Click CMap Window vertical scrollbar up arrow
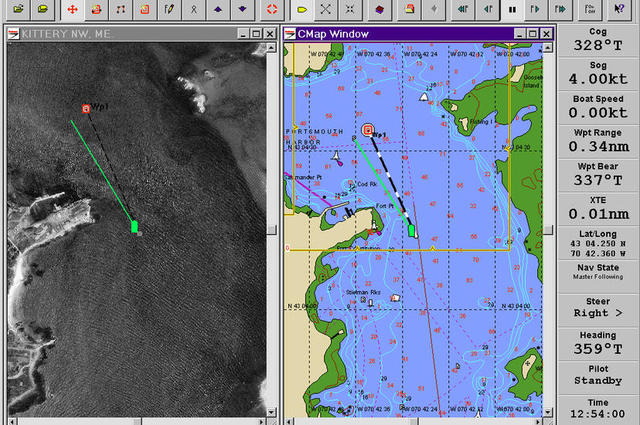This screenshot has height=425, width=640. click(548, 48)
